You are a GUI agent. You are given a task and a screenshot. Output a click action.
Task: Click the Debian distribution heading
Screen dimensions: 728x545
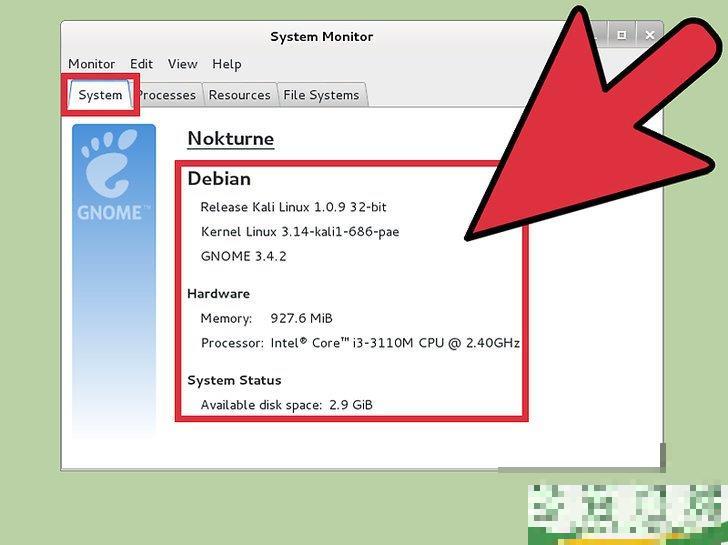[219, 179]
